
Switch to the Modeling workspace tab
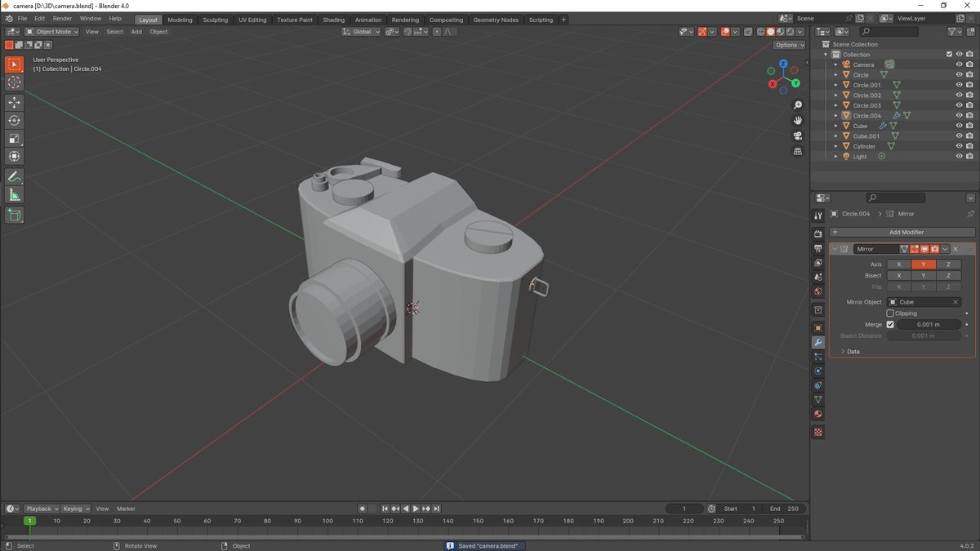coord(180,20)
